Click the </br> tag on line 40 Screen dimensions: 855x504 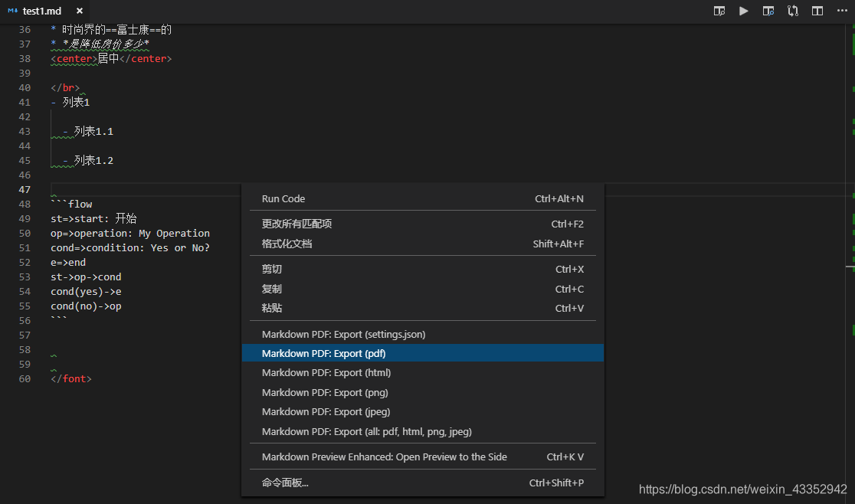point(65,88)
